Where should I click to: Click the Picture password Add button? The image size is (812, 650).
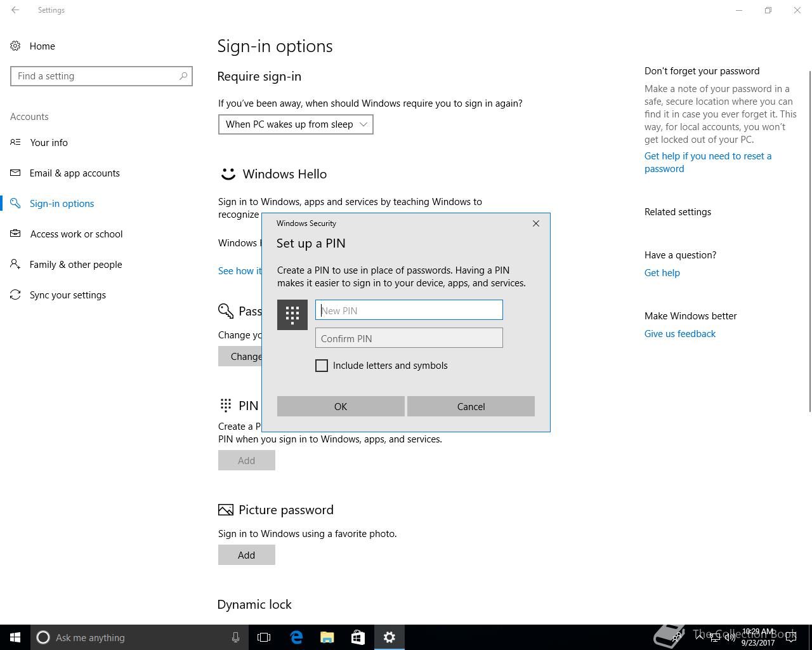(x=247, y=555)
